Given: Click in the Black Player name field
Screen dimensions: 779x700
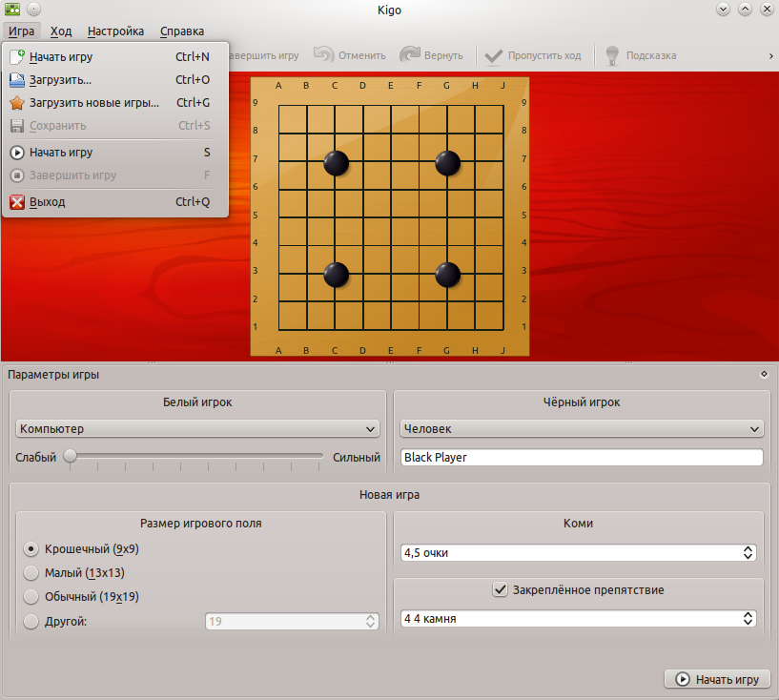Looking at the screenshot, I should click(x=582, y=457).
